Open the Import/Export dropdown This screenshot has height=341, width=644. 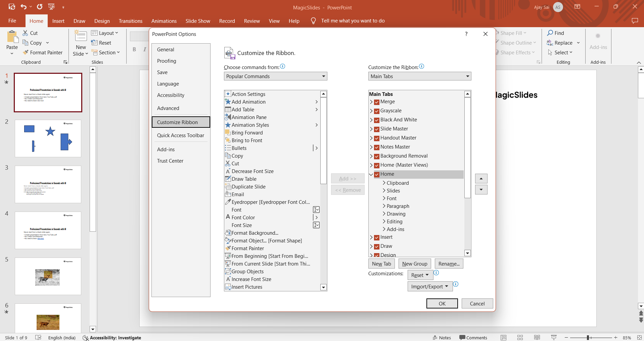click(x=430, y=286)
